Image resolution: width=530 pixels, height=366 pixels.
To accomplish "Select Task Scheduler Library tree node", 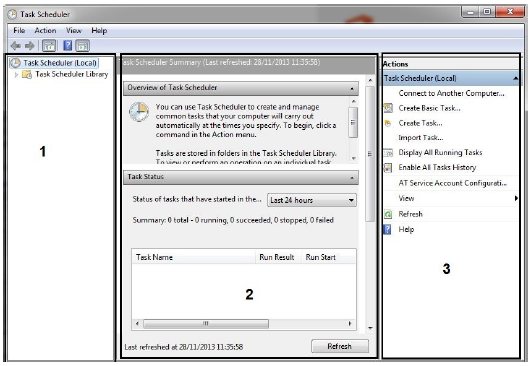I will tap(72, 74).
